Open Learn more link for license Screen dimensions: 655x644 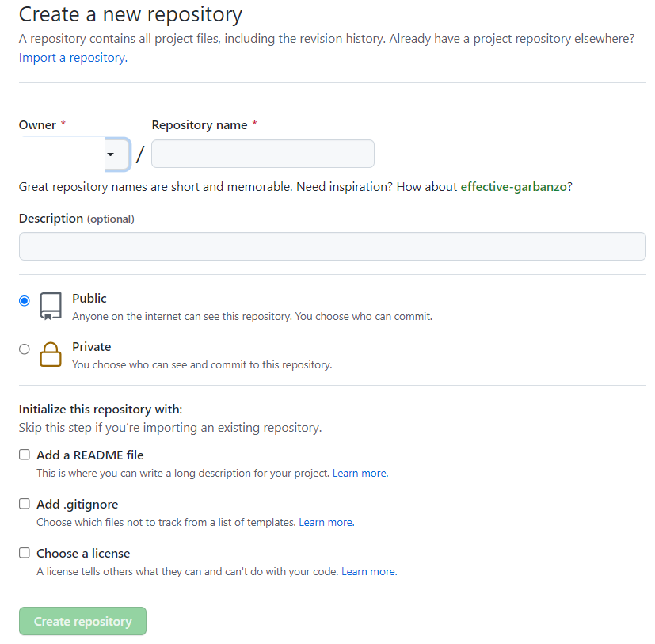point(369,571)
